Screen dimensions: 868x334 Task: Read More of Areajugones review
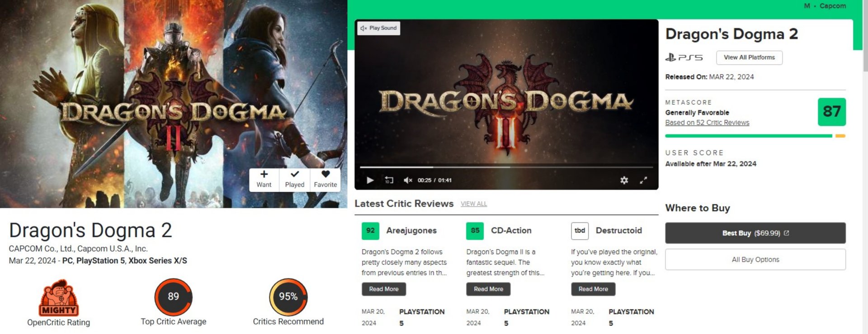pyautogui.click(x=384, y=289)
